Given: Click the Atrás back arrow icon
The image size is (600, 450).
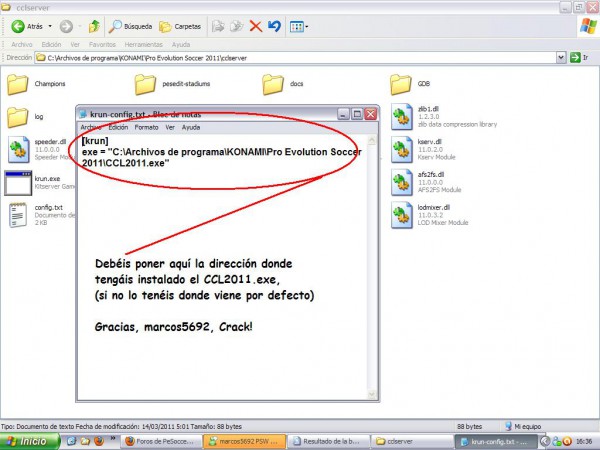Looking at the screenshot, I should pos(18,26).
